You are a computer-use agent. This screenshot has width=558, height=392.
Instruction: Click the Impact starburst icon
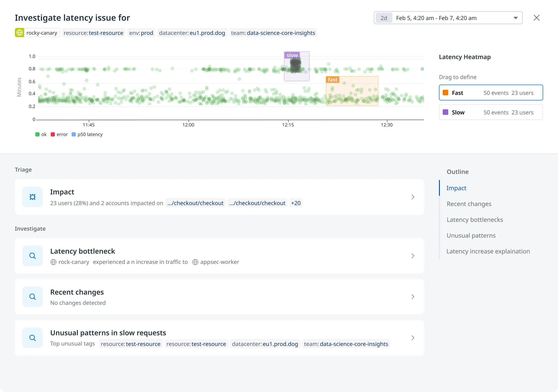coord(33,197)
